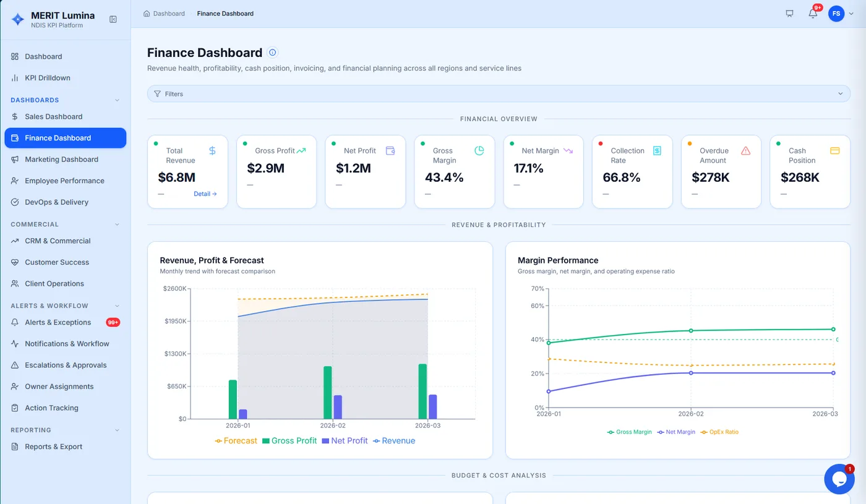Open the user menu dropdown arrow
This screenshot has height=504, width=866.
click(851, 14)
